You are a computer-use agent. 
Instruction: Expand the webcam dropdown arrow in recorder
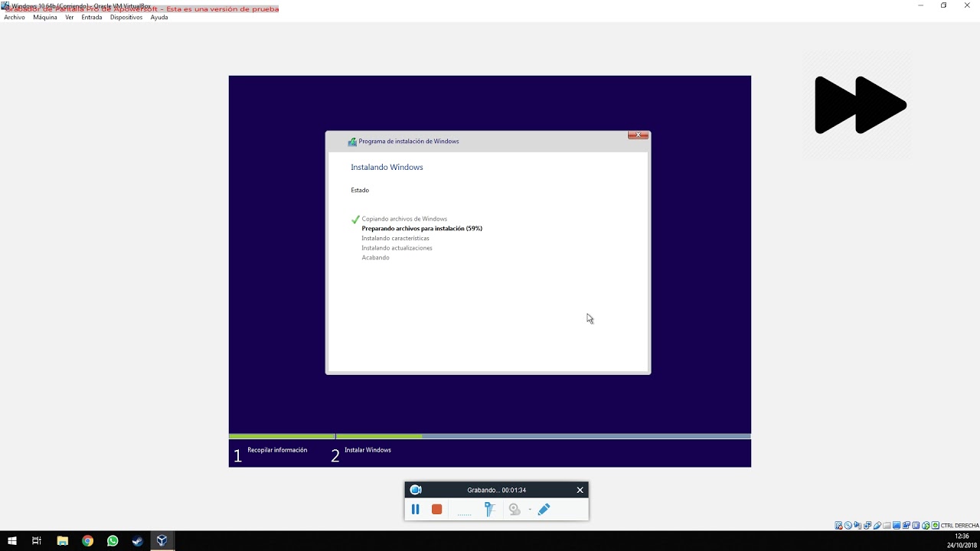(530, 510)
